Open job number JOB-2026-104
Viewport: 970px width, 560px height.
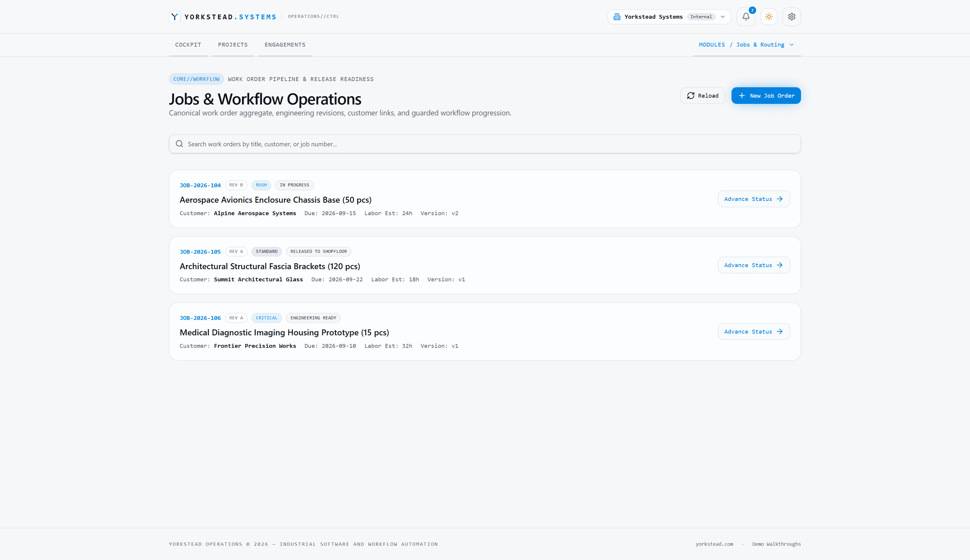pos(200,185)
